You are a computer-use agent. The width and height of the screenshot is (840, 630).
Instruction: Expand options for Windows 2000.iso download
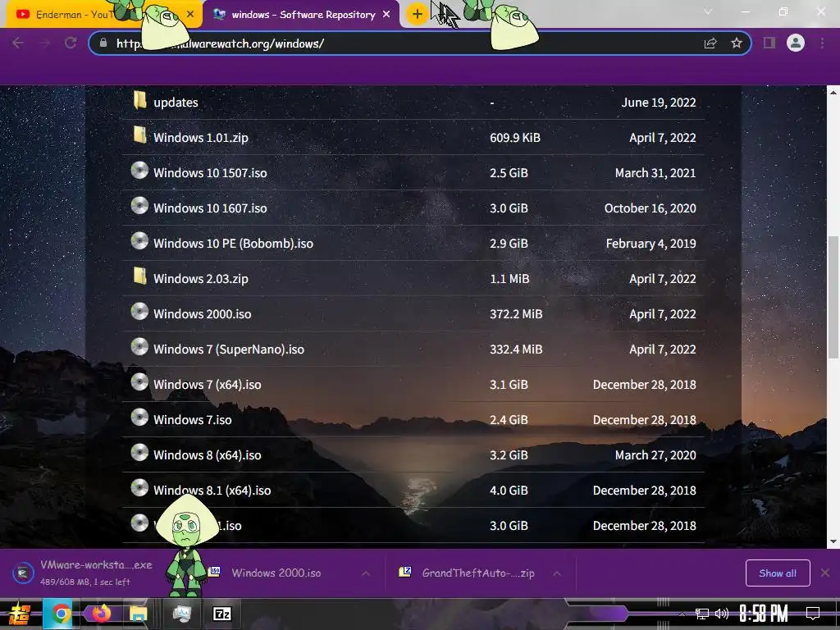coord(366,573)
